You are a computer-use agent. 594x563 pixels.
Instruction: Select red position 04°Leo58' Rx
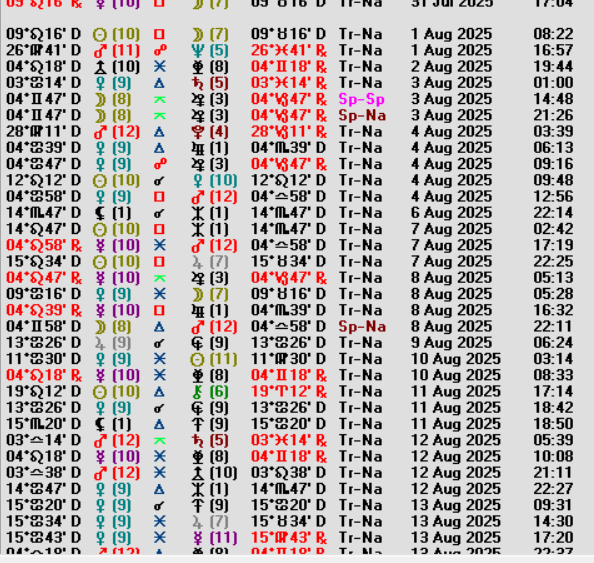[x=44, y=246]
